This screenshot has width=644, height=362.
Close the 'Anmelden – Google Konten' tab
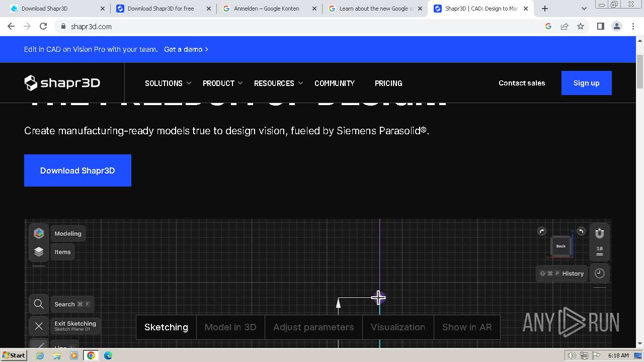click(x=314, y=9)
